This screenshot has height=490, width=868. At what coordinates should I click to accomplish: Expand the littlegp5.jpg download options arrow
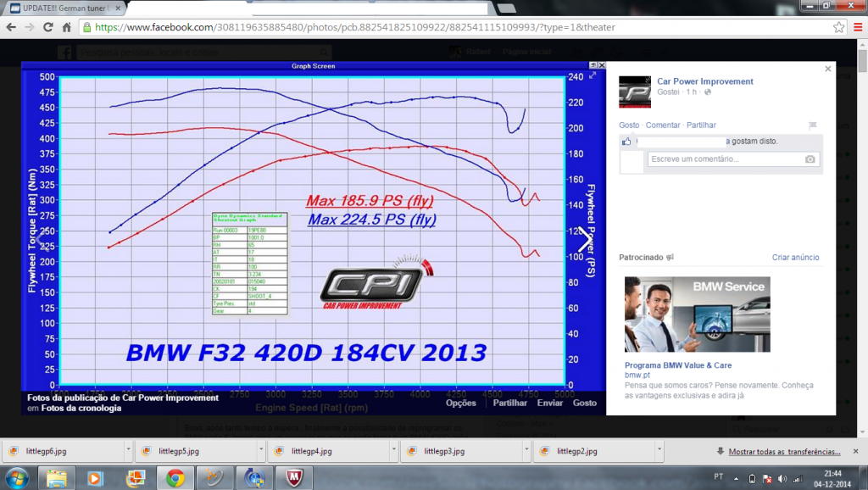pyautogui.click(x=261, y=449)
